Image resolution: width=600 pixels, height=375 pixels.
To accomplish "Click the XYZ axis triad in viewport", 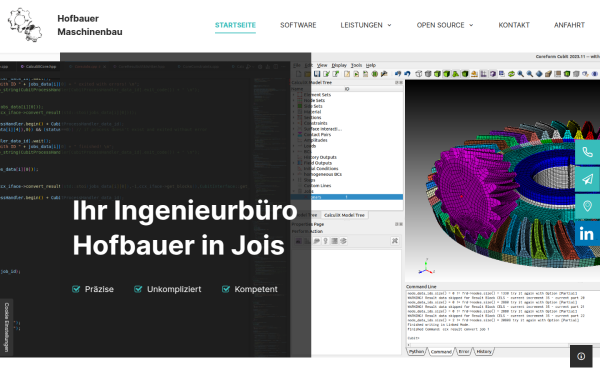I will point(426,267).
